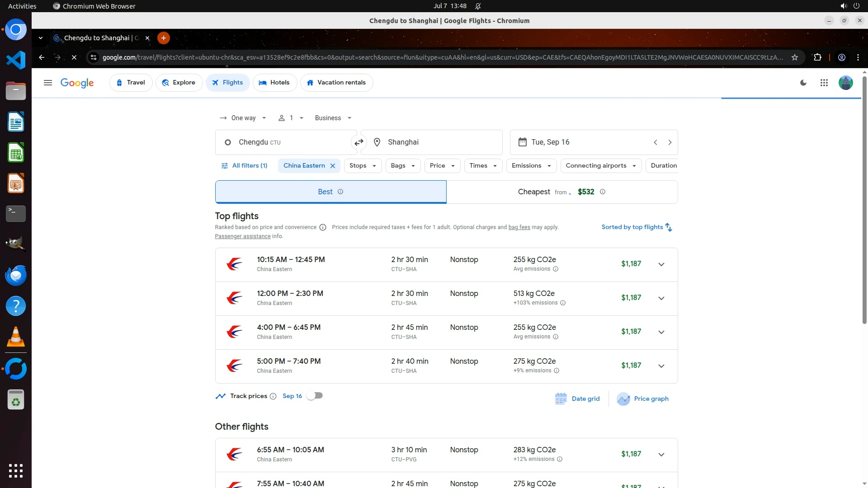The width and height of the screenshot is (868, 488).
Task: Expand the 10:15 AM flight details
Action: (x=661, y=264)
